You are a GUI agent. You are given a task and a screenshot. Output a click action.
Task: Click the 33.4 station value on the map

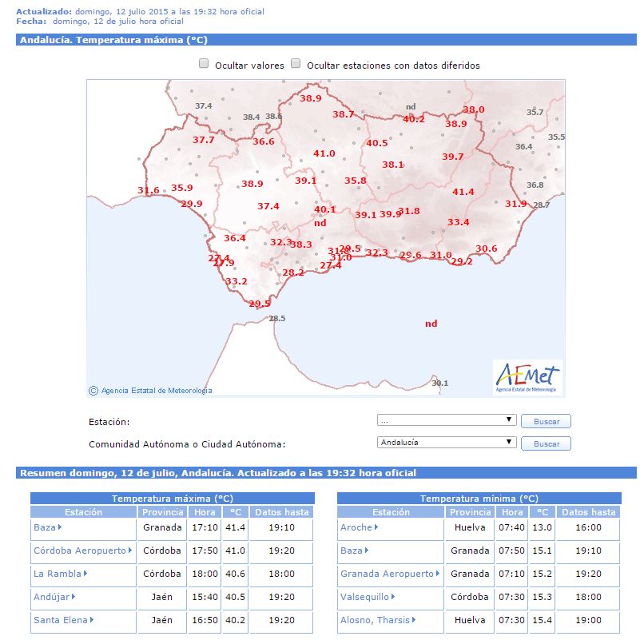[458, 222]
